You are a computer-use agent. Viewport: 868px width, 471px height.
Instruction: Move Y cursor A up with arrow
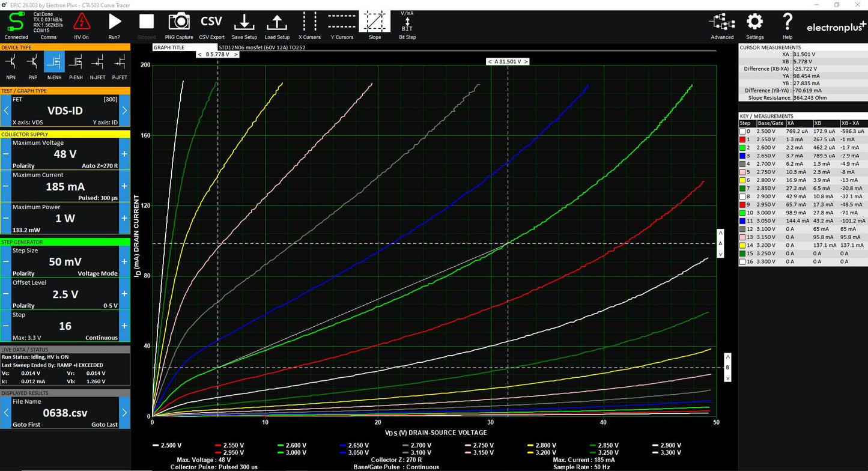(x=720, y=232)
